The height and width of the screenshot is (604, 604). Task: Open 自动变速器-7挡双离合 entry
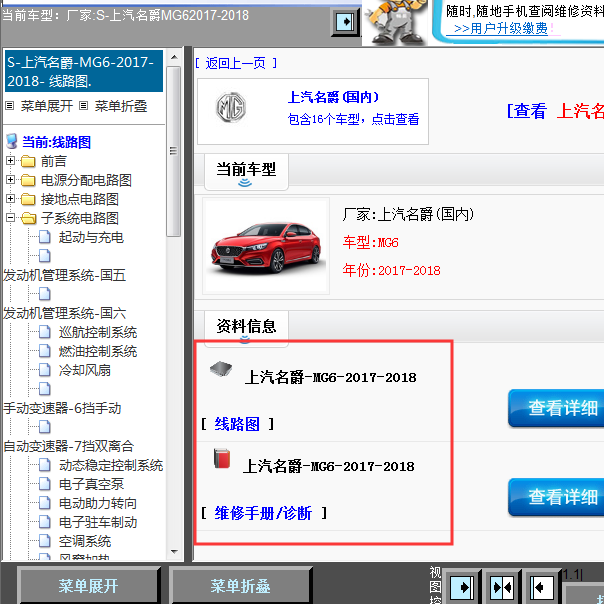(69, 446)
